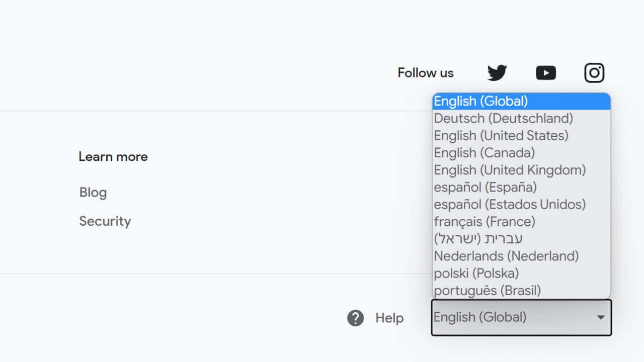
Task: Open the Security link
Action: [x=105, y=221]
